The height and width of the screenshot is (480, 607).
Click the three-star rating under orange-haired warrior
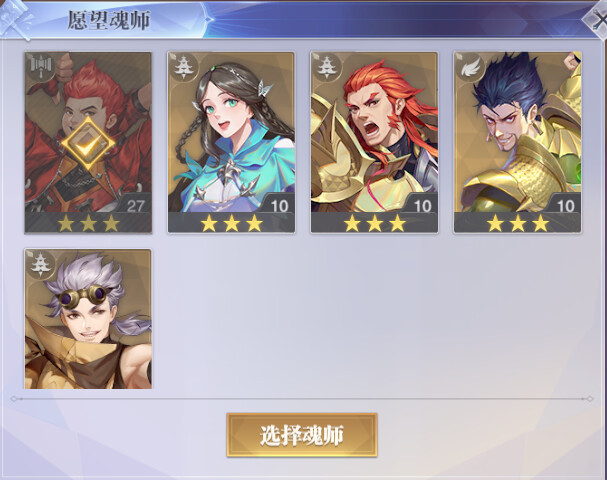(x=374, y=223)
